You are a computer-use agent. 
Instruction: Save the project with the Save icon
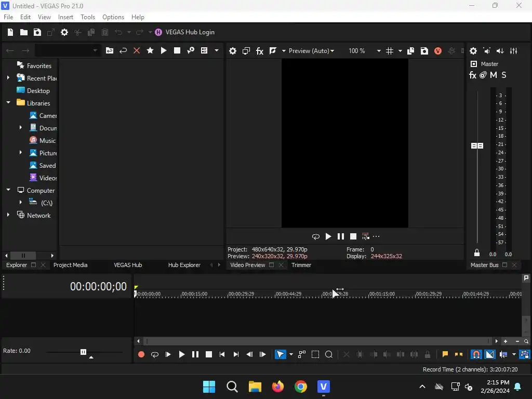click(37, 32)
